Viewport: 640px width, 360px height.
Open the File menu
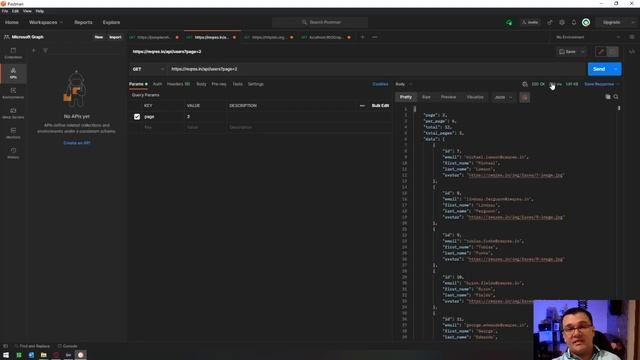pyautogui.click(x=5, y=11)
